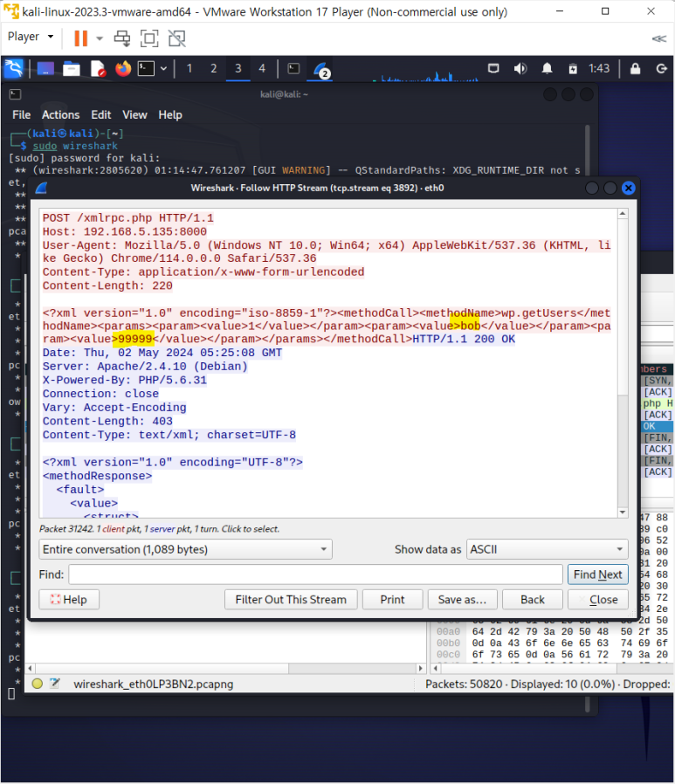The width and height of the screenshot is (675, 784).
Task: Click wireshark_eth0LP3BN2.pcapng file name in status bar
Action: click(154, 684)
